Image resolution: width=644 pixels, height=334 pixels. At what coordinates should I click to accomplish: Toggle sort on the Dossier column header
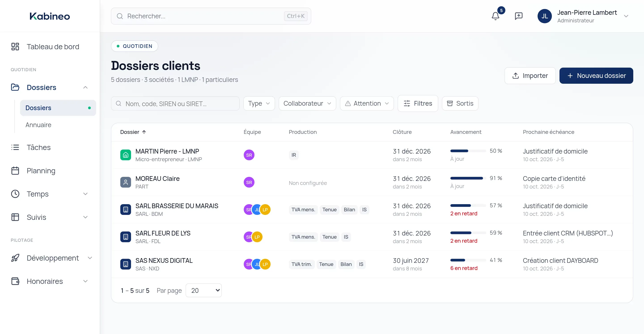[133, 132]
